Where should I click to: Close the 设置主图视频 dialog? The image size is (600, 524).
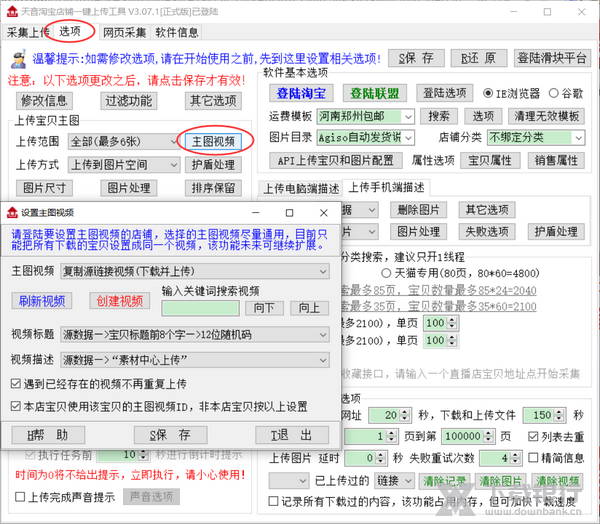[324, 213]
